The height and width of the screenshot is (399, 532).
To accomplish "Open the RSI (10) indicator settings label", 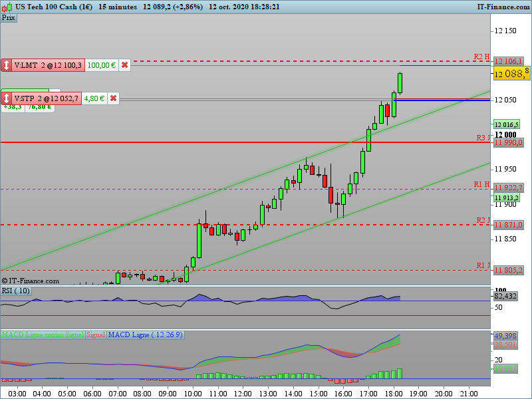I will (16, 291).
